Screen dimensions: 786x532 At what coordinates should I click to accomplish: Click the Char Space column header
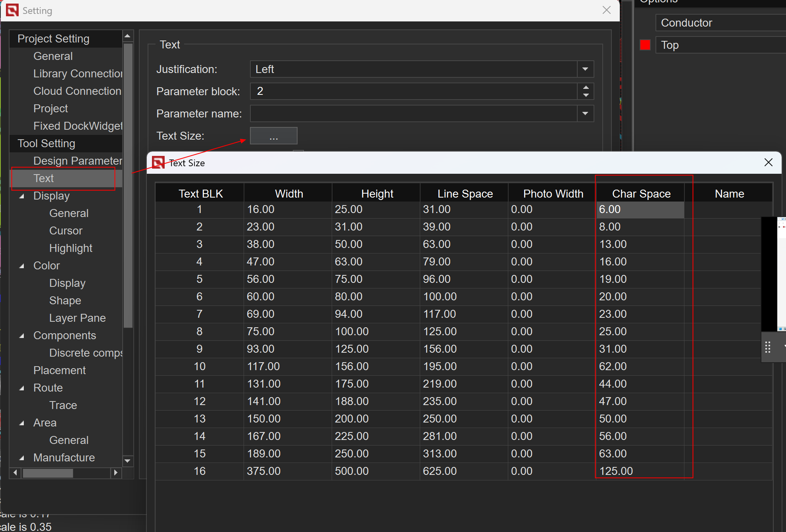point(641,194)
